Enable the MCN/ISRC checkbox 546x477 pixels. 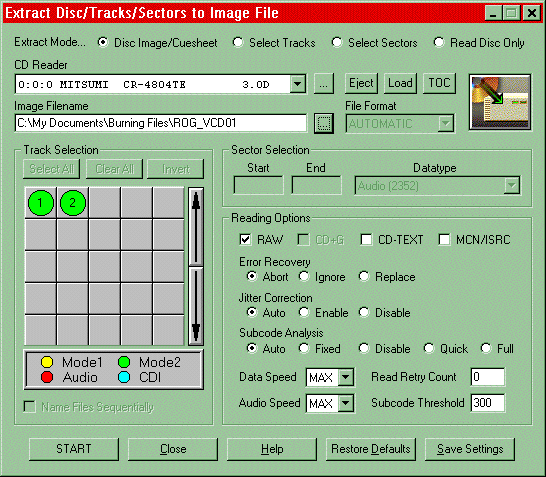(444, 240)
